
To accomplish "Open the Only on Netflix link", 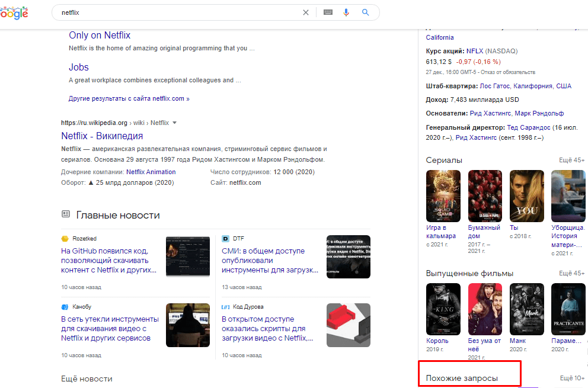I will click(100, 35).
